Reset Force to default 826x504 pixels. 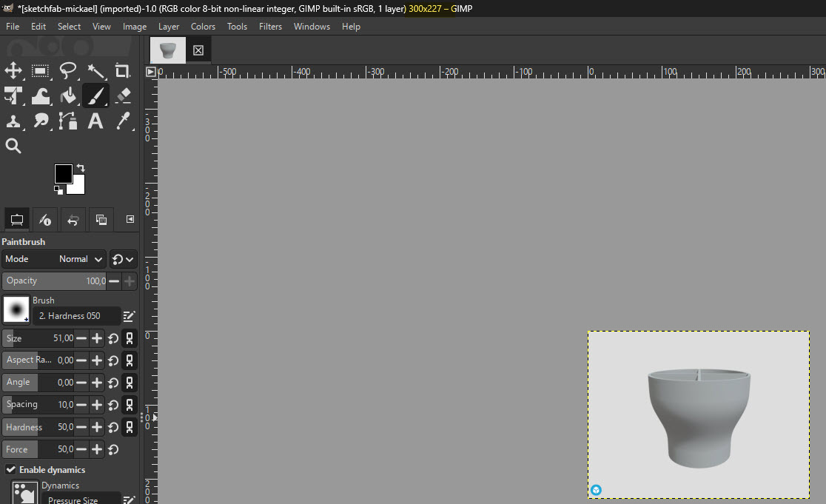113,449
